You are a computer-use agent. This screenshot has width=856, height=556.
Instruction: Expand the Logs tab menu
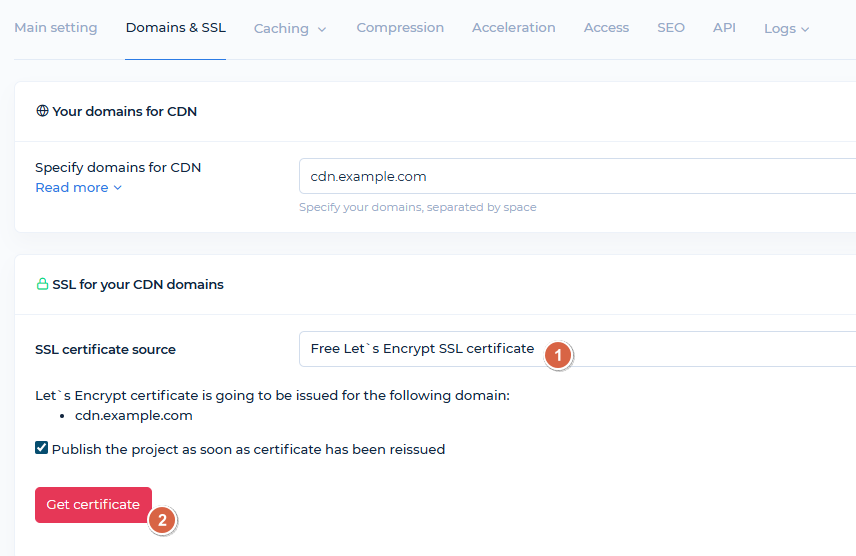coord(786,29)
